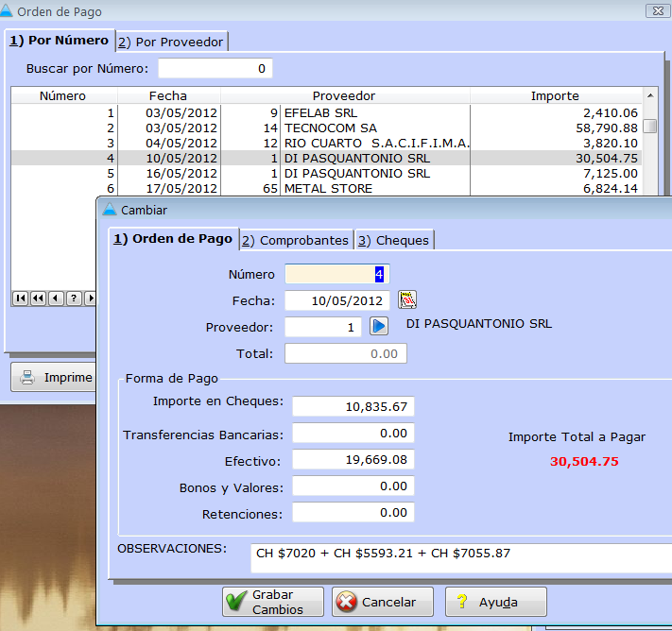Switch to the Comprobantes tab

tap(296, 240)
